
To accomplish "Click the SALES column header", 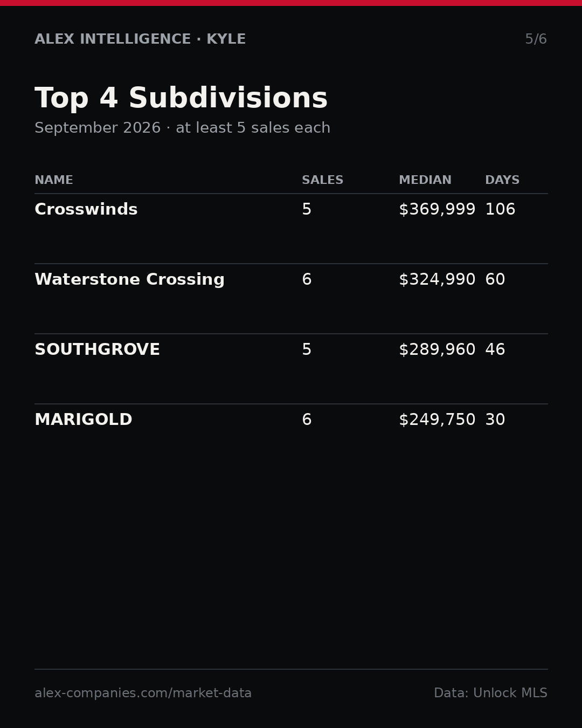I will click(322, 181).
